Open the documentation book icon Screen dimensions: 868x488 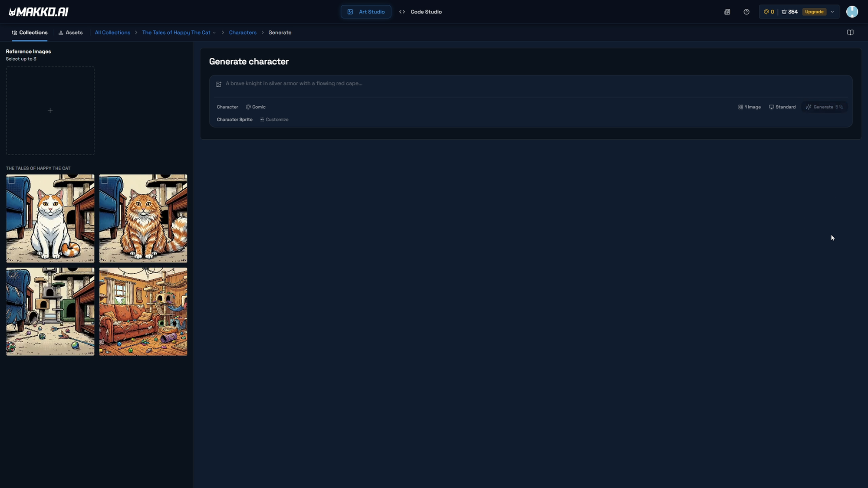click(850, 33)
